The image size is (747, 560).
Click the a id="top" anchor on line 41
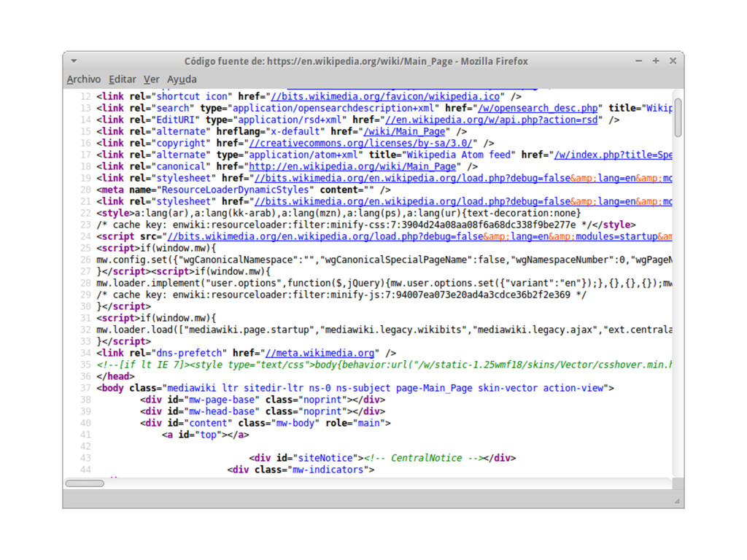click(205, 435)
